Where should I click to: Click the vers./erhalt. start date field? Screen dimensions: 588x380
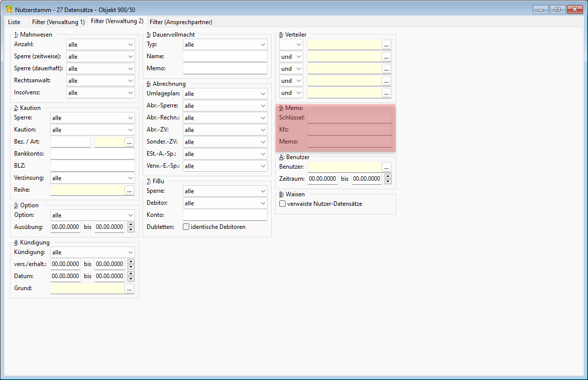click(x=65, y=264)
